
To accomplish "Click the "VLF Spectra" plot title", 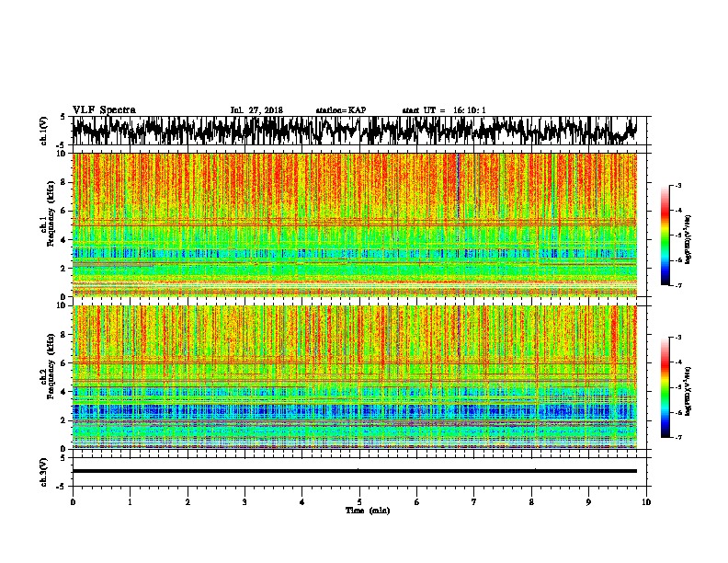I will [104, 109].
